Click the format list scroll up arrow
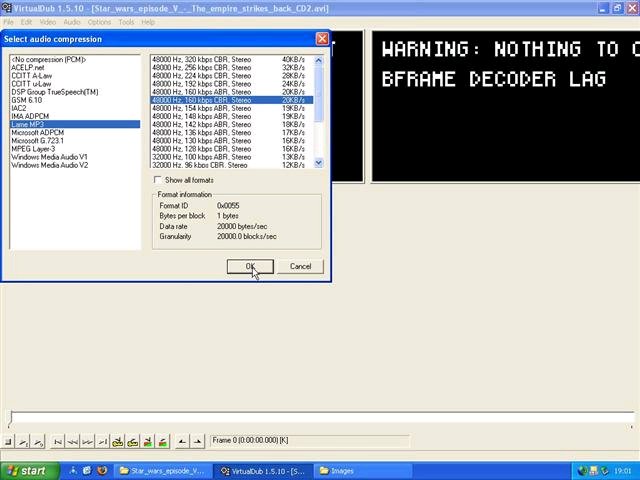This screenshot has width=640, height=480. point(319,60)
